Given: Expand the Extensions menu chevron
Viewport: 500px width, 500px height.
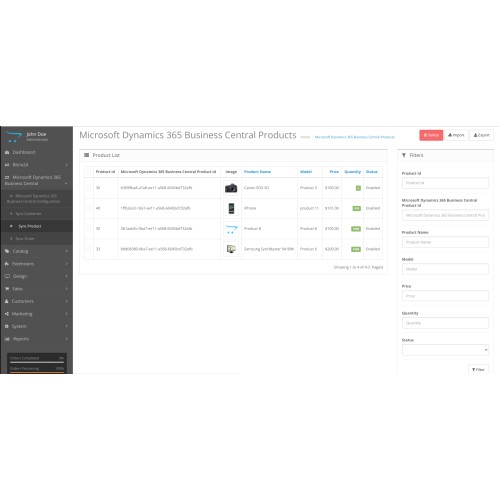Looking at the screenshot, I should tap(66, 264).
